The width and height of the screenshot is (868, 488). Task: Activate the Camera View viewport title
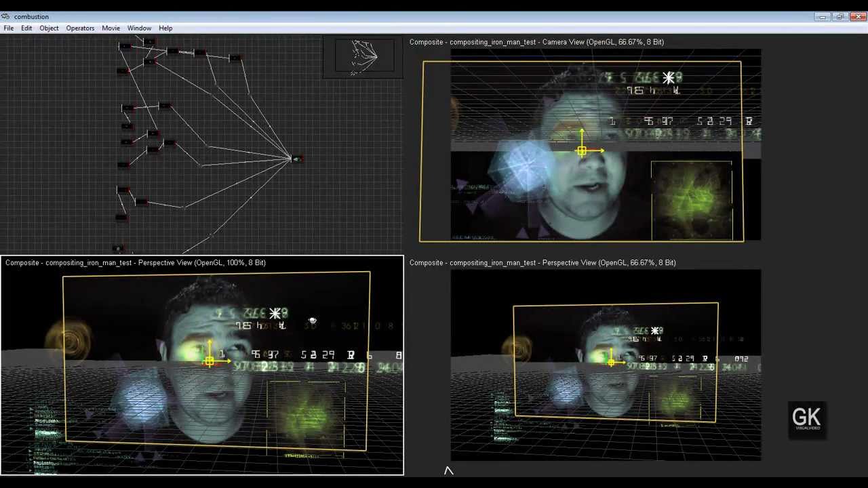tap(536, 42)
